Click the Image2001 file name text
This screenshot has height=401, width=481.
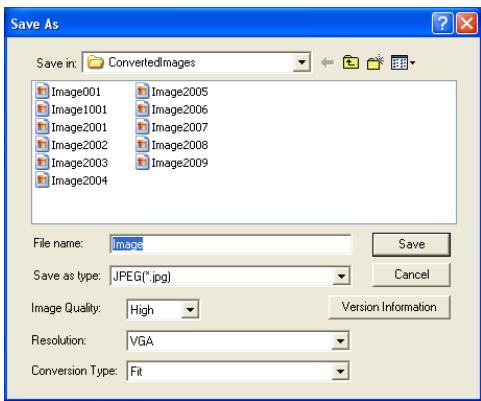click(x=79, y=127)
